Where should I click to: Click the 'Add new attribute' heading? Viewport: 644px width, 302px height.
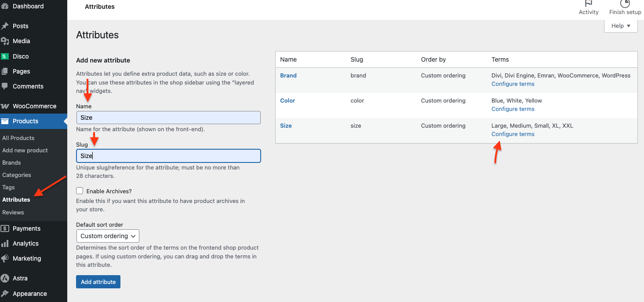(103, 60)
